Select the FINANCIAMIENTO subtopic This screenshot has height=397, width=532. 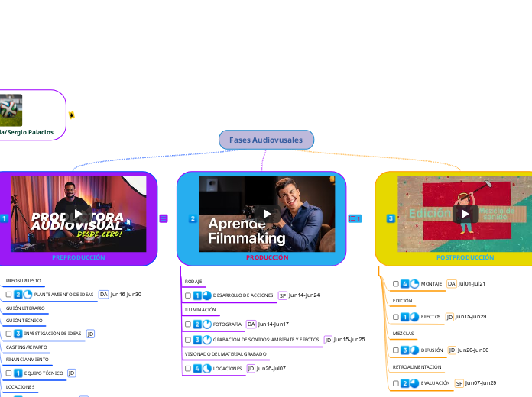pyautogui.click(x=28, y=359)
